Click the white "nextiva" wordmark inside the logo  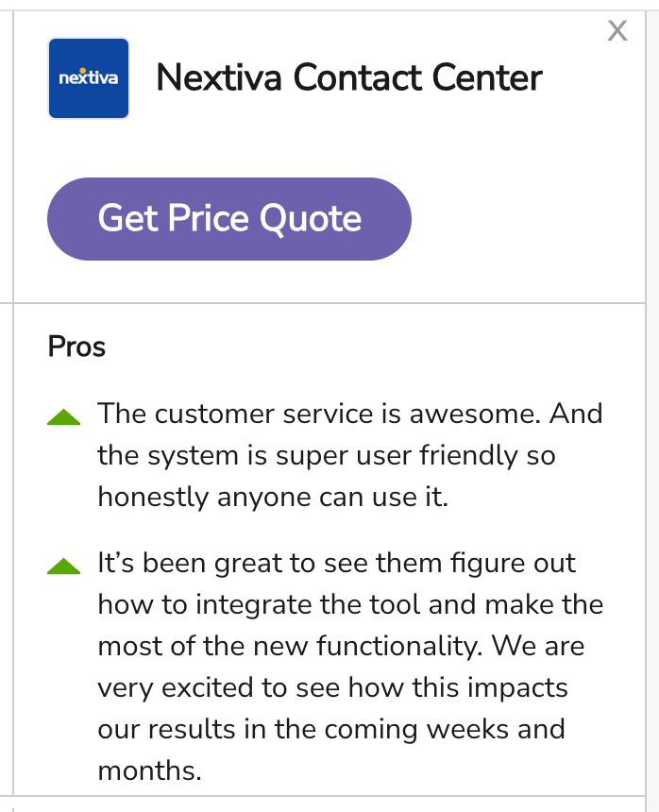pyautogui.click(x=89, y=77)
